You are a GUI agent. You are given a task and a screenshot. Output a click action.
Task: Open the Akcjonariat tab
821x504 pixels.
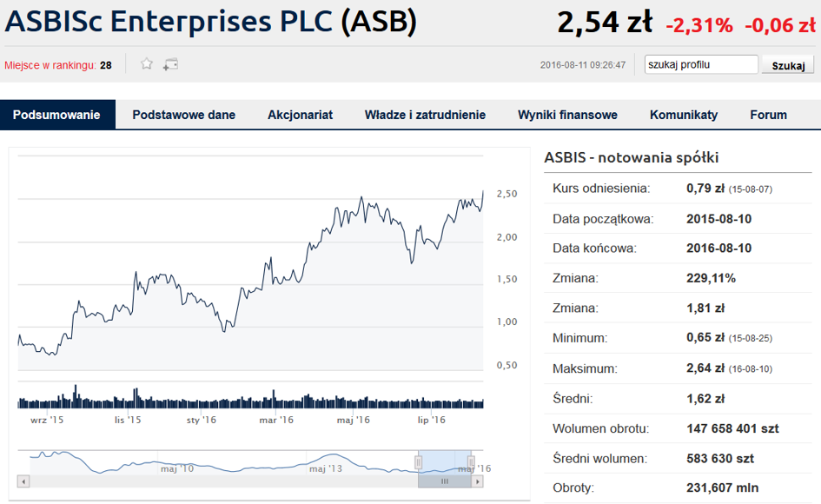(x=300, y=115)
